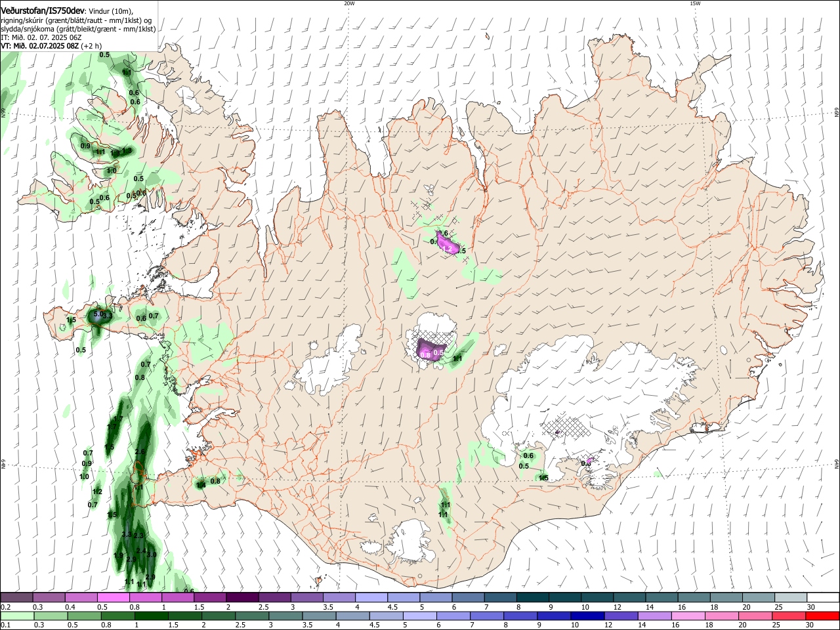The image size is (840, 630).
Task: Select the gray-green 3 swatch in the lower legend row
Action: (x=285, y=616)
